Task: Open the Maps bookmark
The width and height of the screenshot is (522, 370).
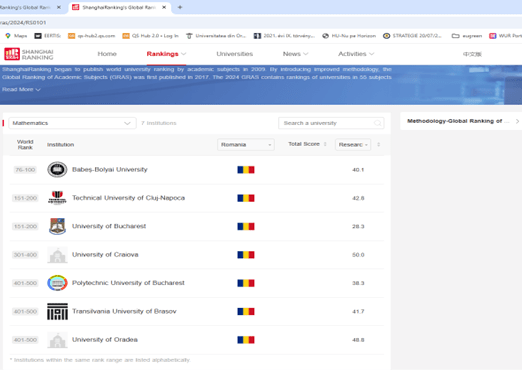Action: tap(16, 36)
